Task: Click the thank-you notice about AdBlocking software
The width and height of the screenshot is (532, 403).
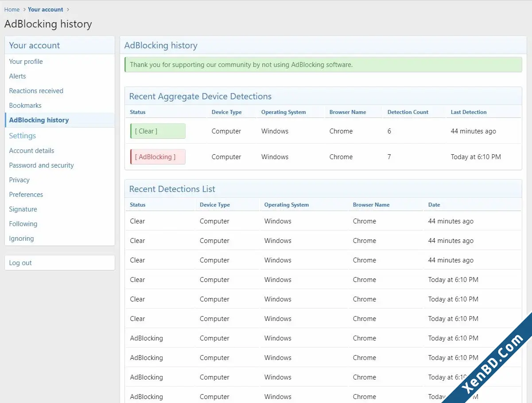Action: click(323, 65)
